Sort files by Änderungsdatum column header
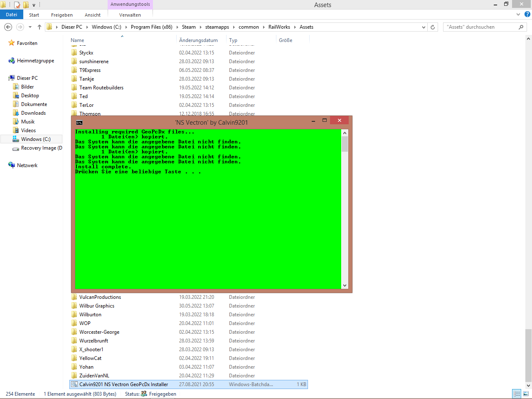Image resolution: width=532 pixels, height=399 pixels. pyautogui.click(x=198, y=40)
